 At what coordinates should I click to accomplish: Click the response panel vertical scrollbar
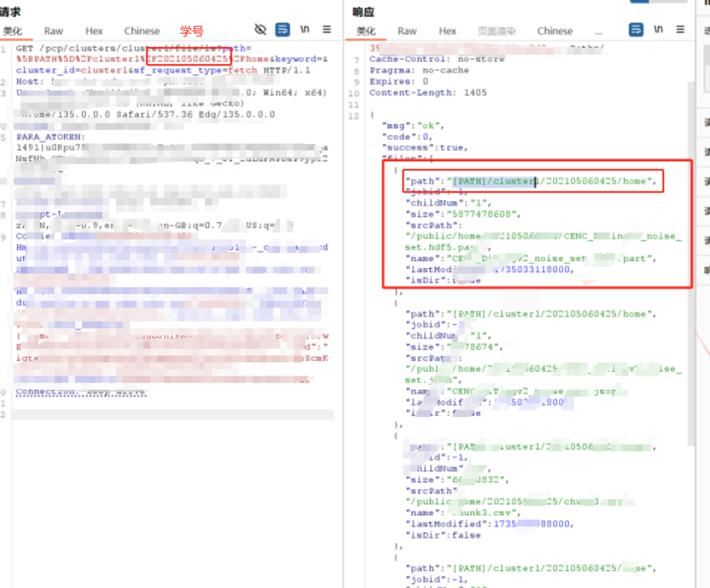690,262
